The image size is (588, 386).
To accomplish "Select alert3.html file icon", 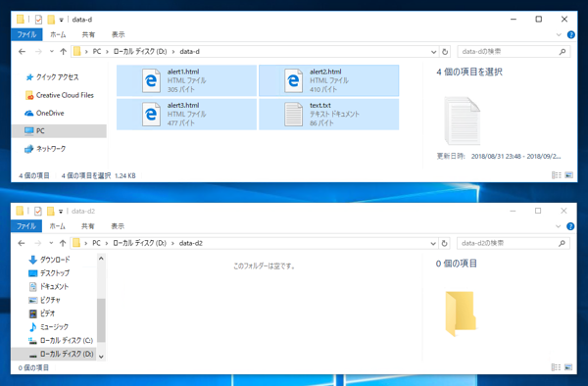I will click(151, 115).
